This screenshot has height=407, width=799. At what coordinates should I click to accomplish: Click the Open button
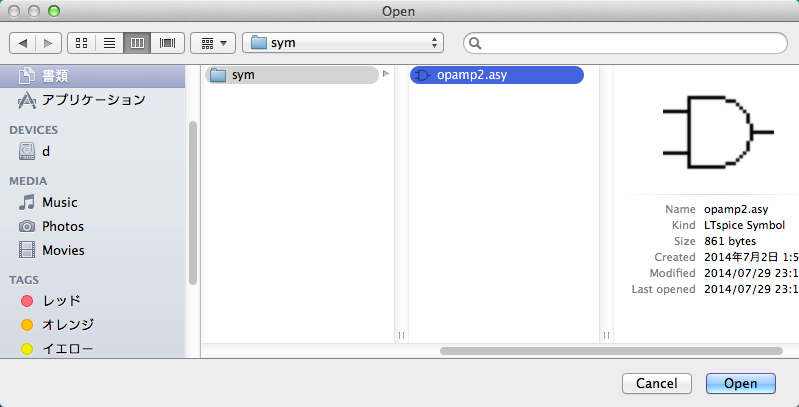coord(741,384)
